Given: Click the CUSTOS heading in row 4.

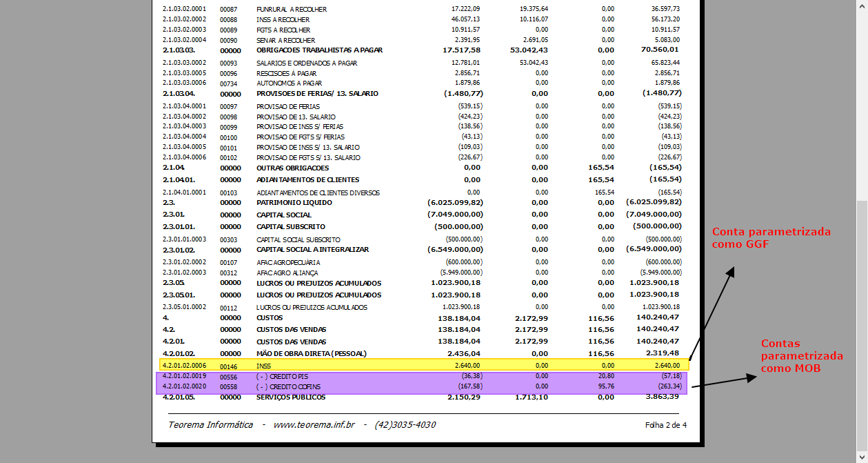Looking at the screenshot, I should click(x=270, y=317).
